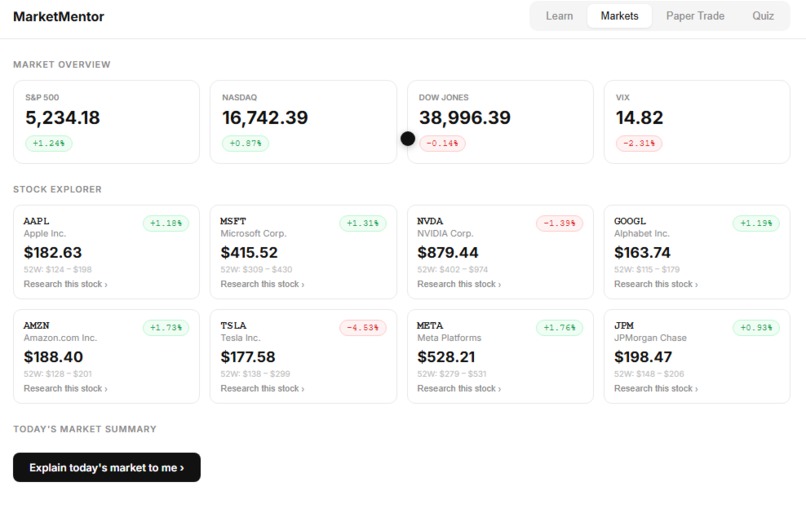
Task: Click the Microsoft Corp. company name
Action: tap(253, 233)
